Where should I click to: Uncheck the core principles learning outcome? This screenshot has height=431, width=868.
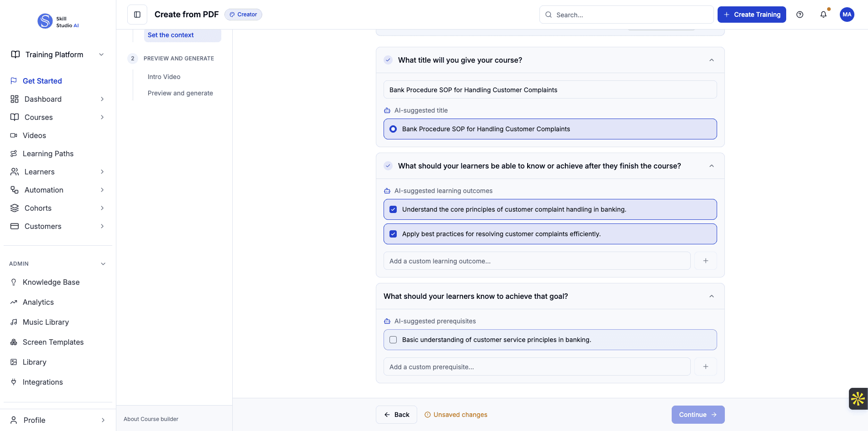click(x=393, y=209)
